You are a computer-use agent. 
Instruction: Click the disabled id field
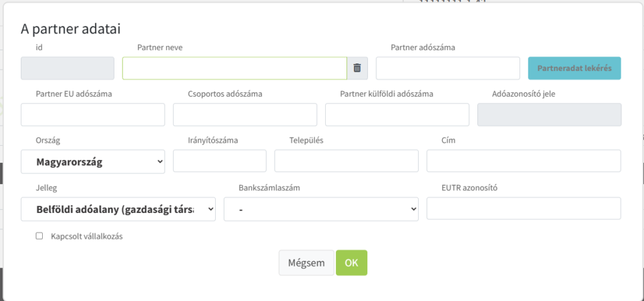(67, 68)
